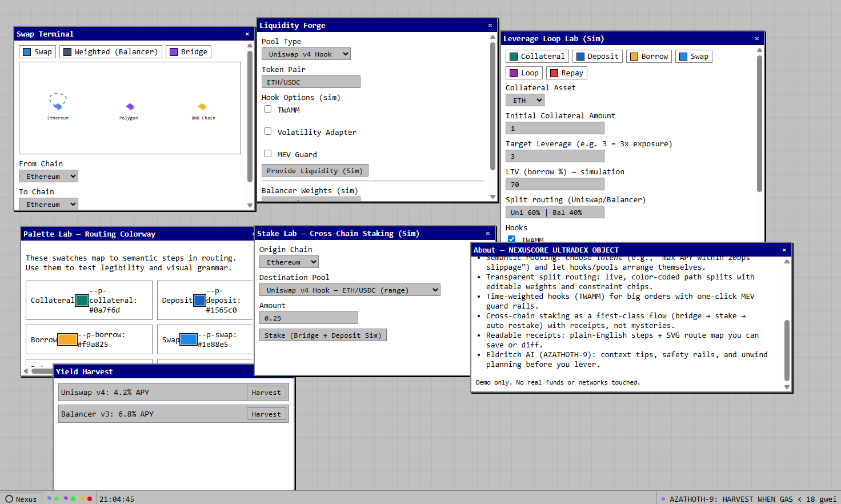Harvest the Balancer v3 yield
Image resolution: width=841 pixels, height=504 pixels.
(266, 414)
